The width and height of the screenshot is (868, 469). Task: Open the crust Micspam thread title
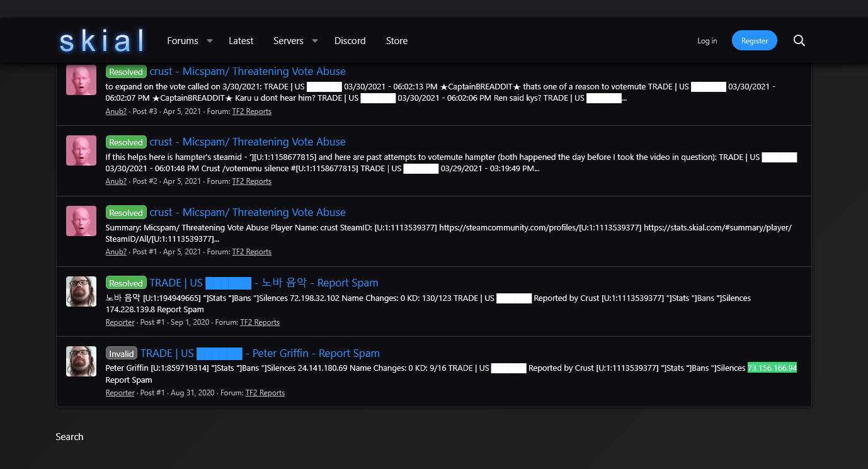(x=246, y=71)
